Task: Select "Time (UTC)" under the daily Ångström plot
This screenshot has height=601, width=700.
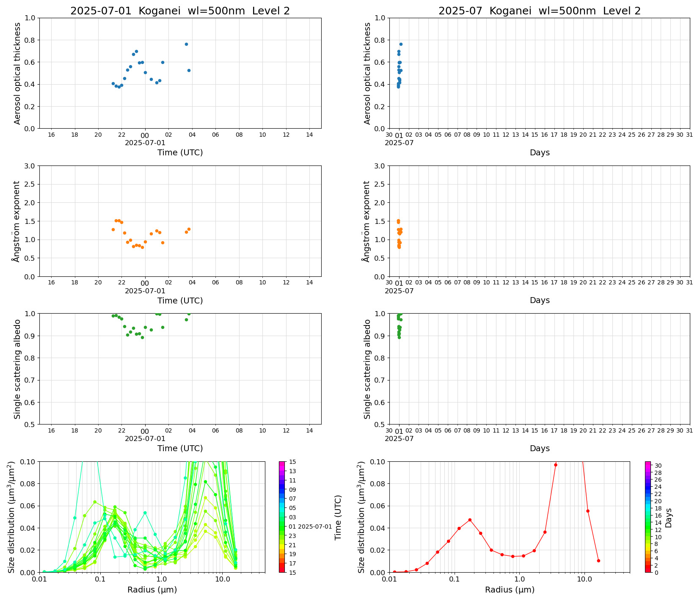Action: [180, 300]
